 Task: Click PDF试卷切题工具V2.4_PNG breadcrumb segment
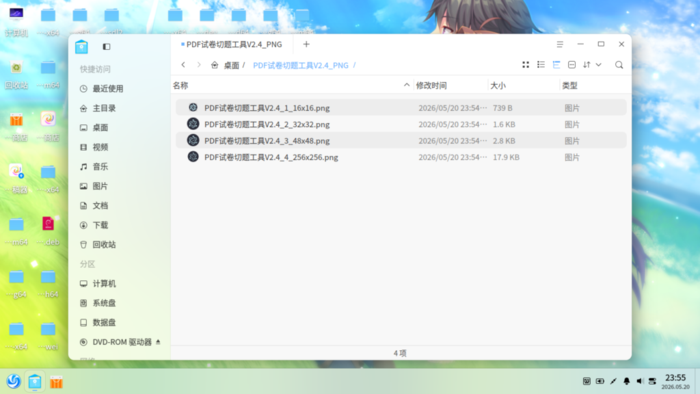[300, 66]
